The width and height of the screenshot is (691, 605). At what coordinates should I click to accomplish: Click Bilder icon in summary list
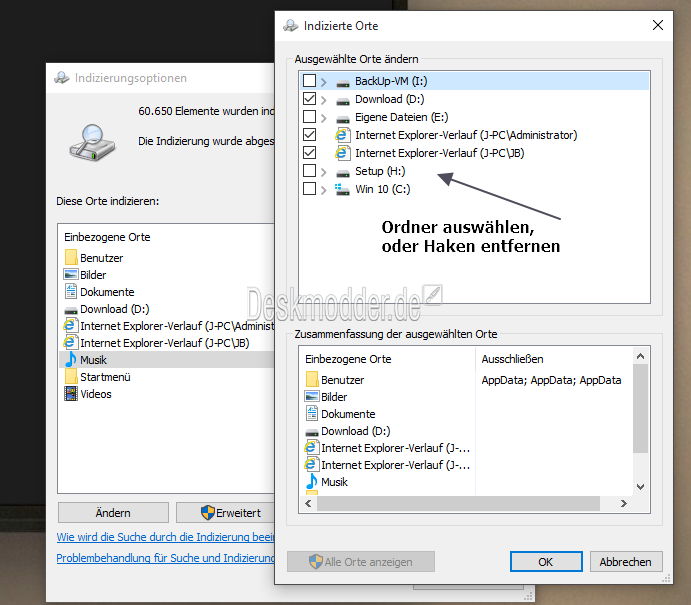click(x=312, y=396)
